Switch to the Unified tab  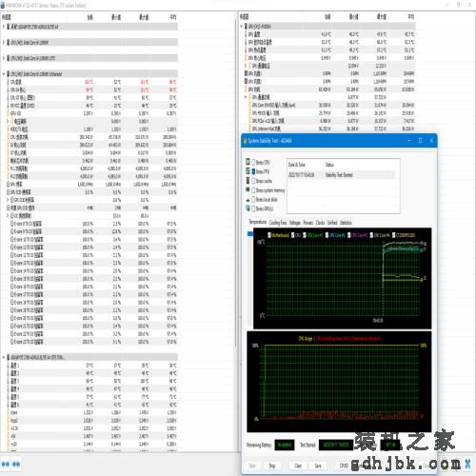[x=332, y=223]
